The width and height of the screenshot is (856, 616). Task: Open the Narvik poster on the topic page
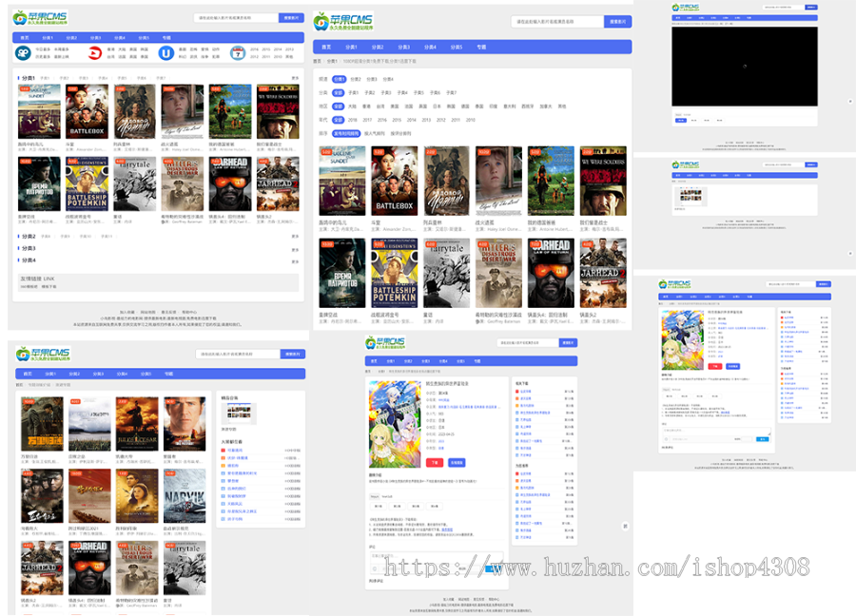(x=185, y=495)
